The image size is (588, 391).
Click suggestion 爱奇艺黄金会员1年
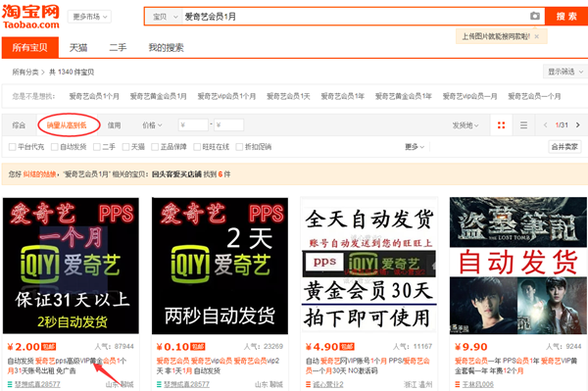[404, 96]
